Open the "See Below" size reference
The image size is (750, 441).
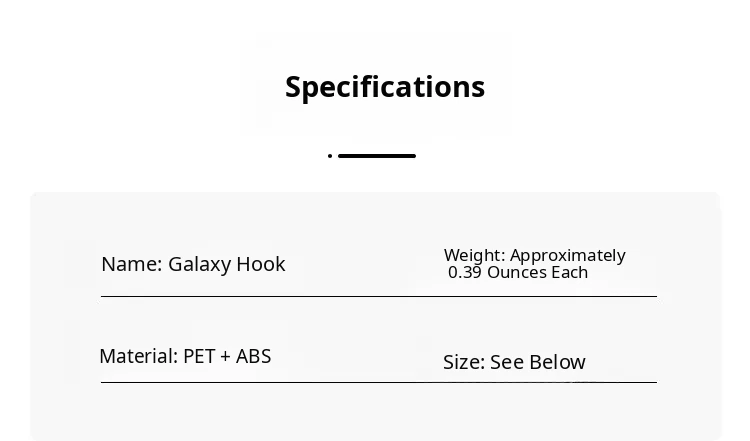pyautogui.click(x=538, y=362)
